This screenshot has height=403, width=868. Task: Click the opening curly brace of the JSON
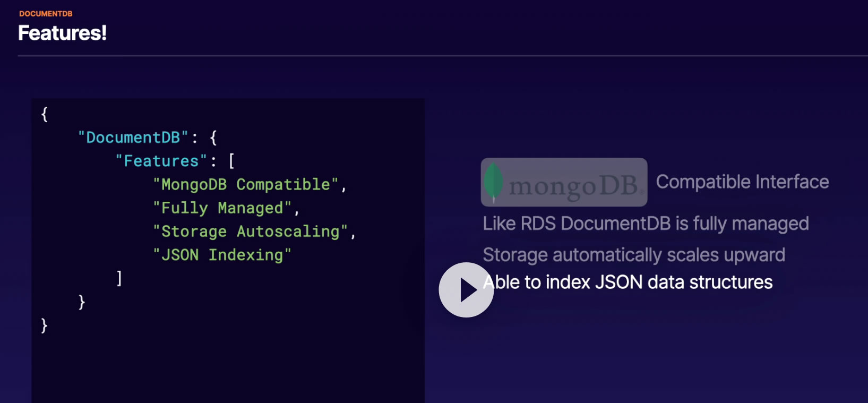click(45, 114)
